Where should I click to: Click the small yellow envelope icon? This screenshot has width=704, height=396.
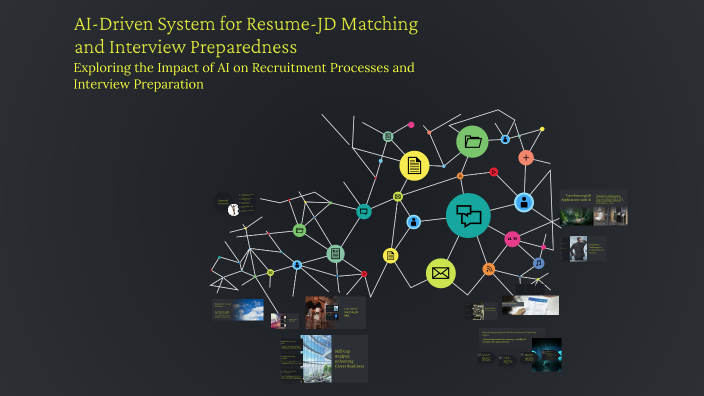coord(397,197)
